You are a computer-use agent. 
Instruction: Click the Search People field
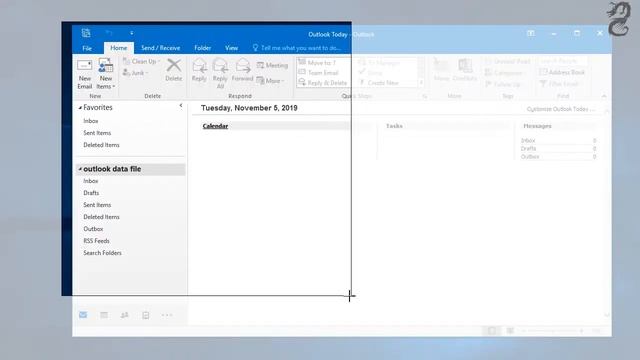563,61
